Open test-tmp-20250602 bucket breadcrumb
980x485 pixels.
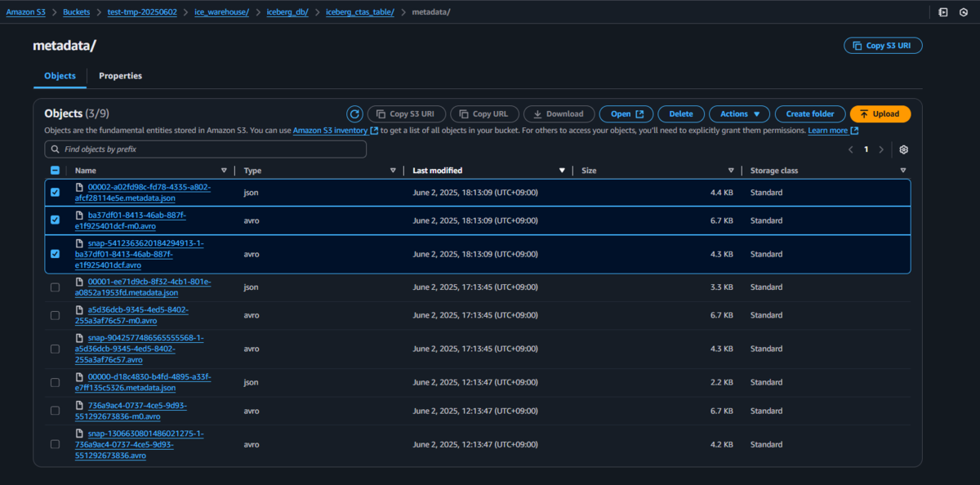click(142, 12)
